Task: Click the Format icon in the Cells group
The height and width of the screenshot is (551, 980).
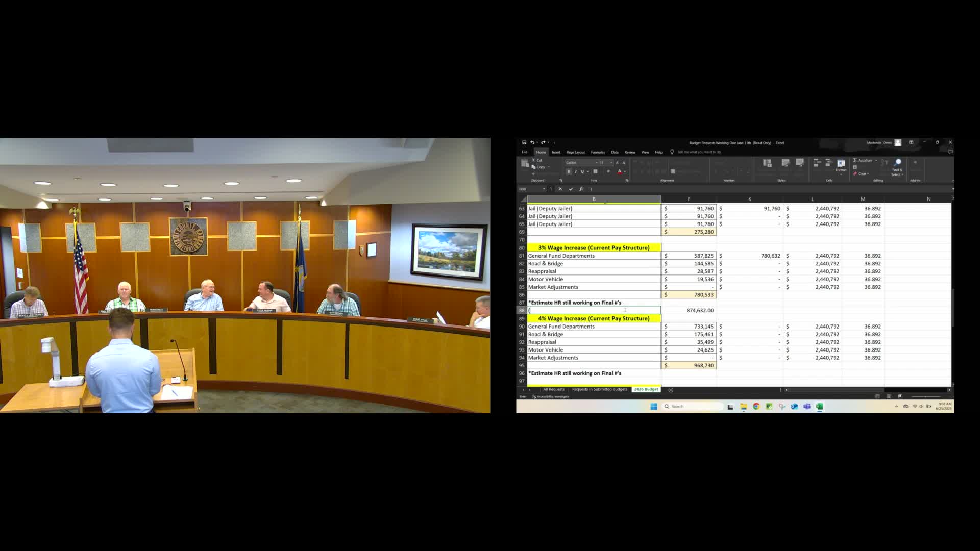Action: [x=841, y=164]
